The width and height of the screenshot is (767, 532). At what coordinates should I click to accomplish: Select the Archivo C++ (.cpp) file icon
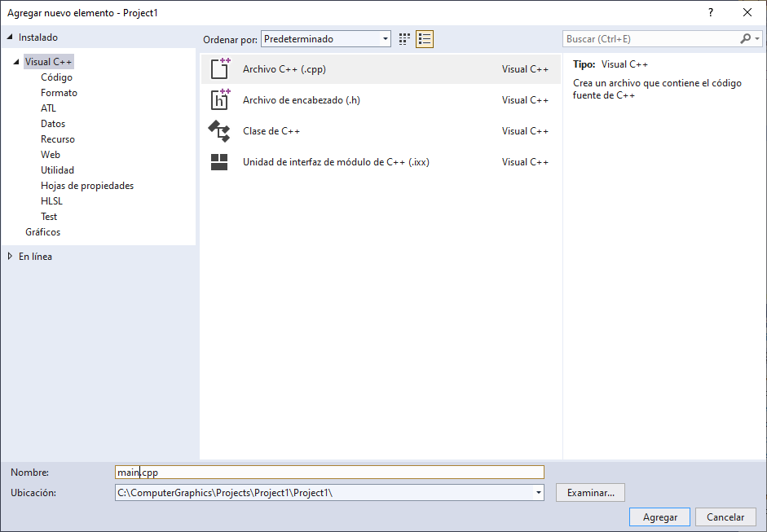[220, 68]
